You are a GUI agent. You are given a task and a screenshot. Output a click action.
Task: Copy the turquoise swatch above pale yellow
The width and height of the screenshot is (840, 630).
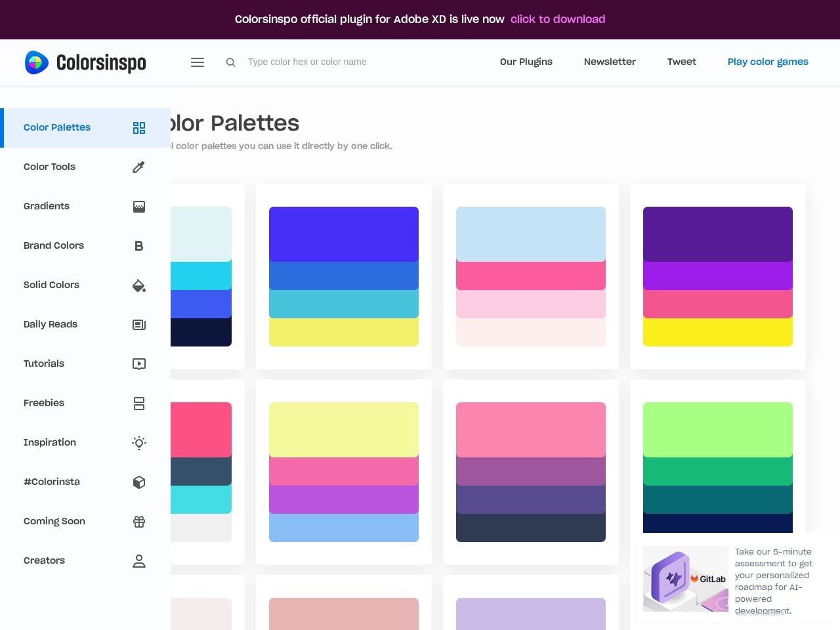point(344,304)
